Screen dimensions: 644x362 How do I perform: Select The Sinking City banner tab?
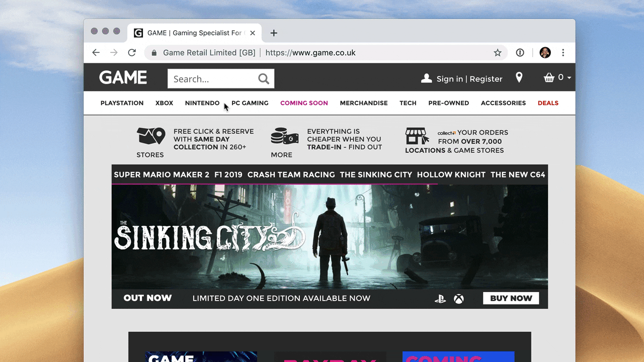pos(376,175)
